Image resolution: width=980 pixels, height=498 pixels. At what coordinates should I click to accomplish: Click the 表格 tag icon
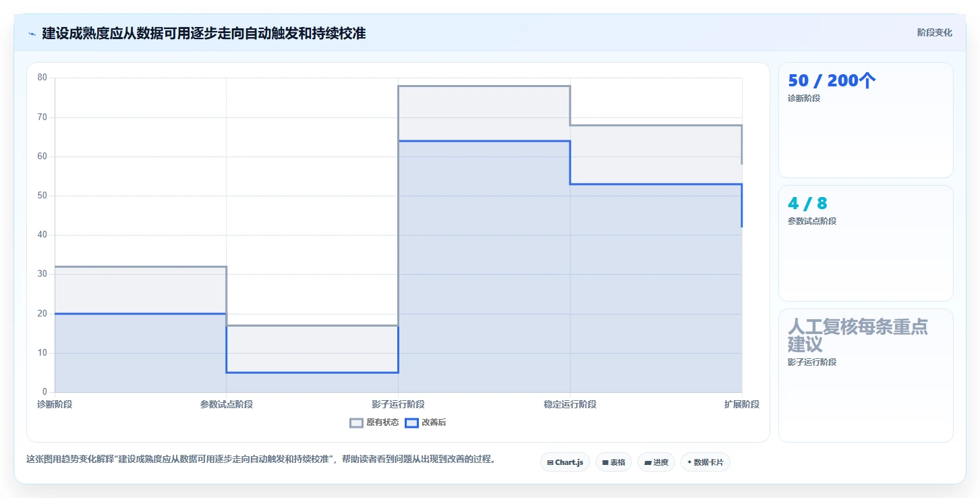pyautogui.click(x=606, y=463)
